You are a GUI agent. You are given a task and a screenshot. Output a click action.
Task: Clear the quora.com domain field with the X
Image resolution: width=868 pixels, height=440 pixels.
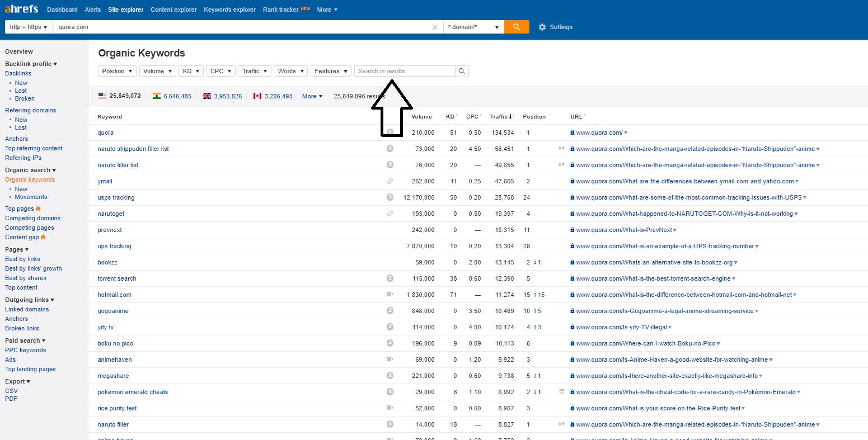tap(435, 27)
